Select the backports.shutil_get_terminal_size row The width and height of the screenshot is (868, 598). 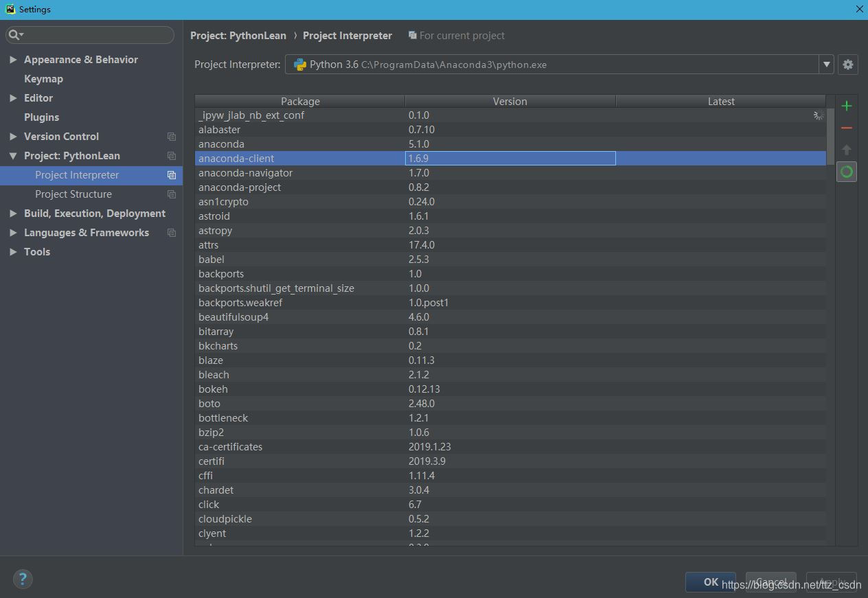point(510,288)
